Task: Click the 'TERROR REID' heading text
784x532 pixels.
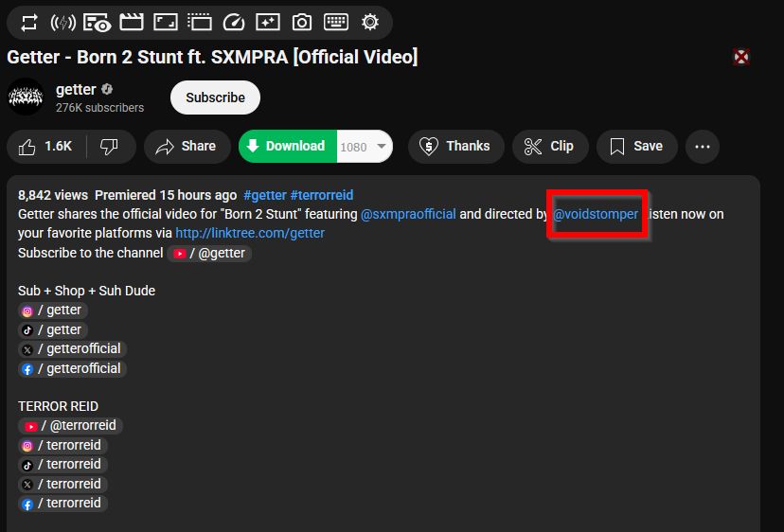Action: point(58,406)
